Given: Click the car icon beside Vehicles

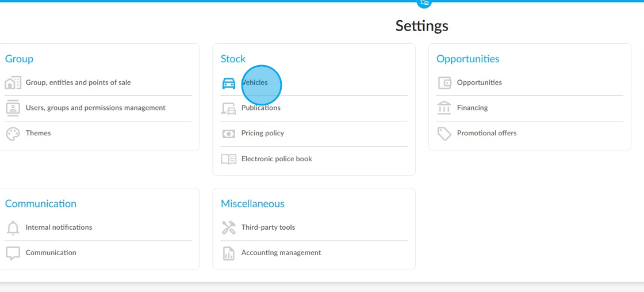Looking at the screenshot, I should pos(229,83).
